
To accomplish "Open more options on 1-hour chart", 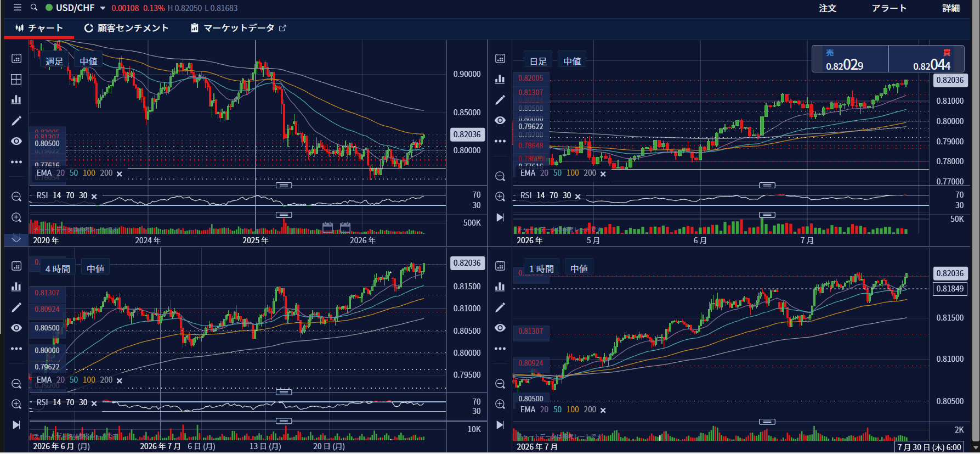I will point(500,349).
